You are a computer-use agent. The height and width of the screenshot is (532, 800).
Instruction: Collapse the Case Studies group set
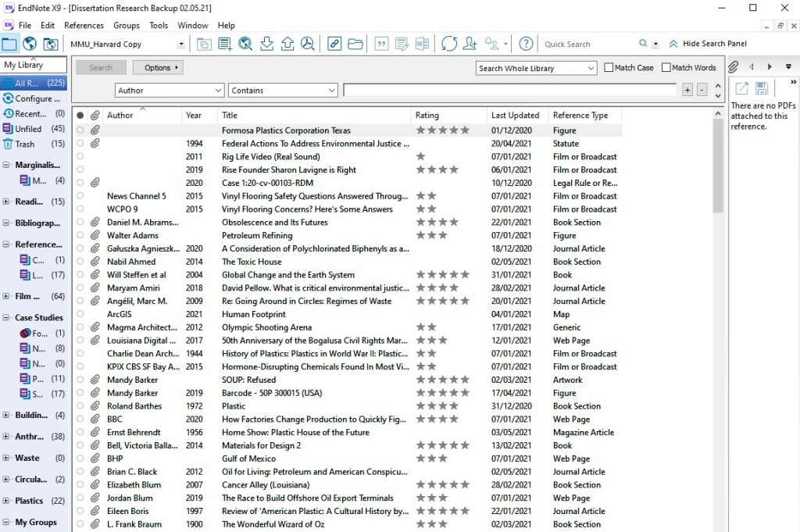coord(6,318)
